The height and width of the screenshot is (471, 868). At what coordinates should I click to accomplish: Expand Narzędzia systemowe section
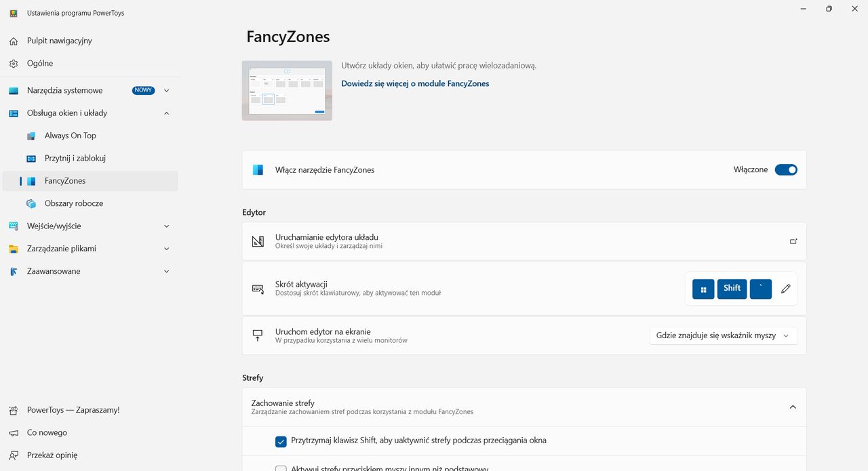tap(167, 91)
